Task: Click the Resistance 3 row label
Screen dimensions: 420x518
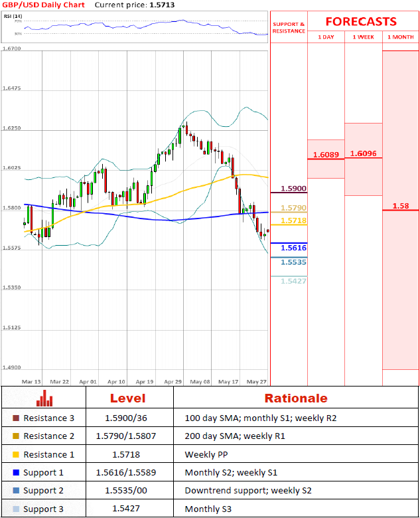Action: point(49,418)
